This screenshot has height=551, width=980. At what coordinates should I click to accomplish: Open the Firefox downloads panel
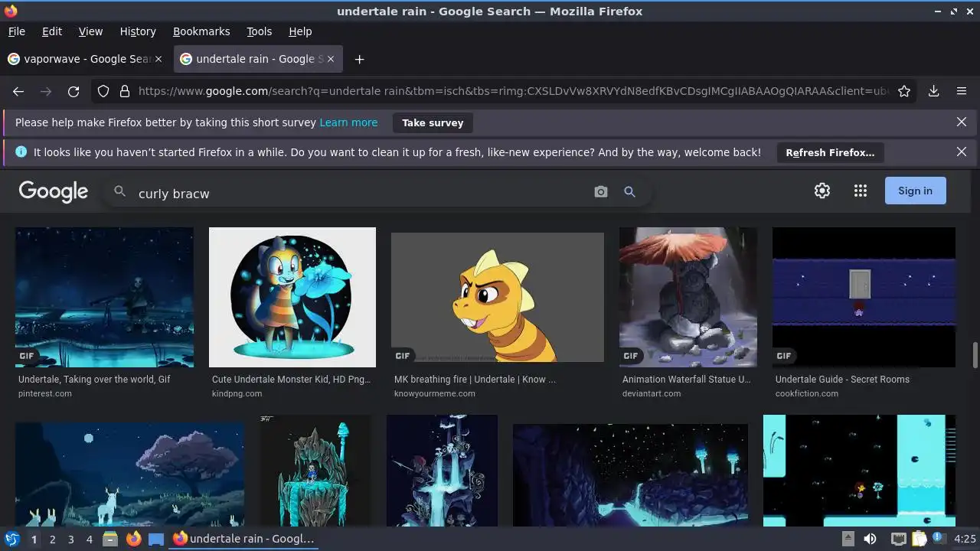[934, 91]
